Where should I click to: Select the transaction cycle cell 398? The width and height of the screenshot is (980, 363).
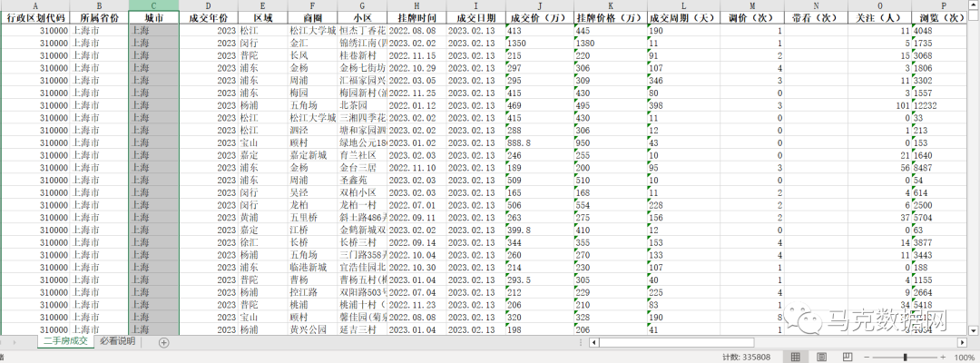coord(684,105)
